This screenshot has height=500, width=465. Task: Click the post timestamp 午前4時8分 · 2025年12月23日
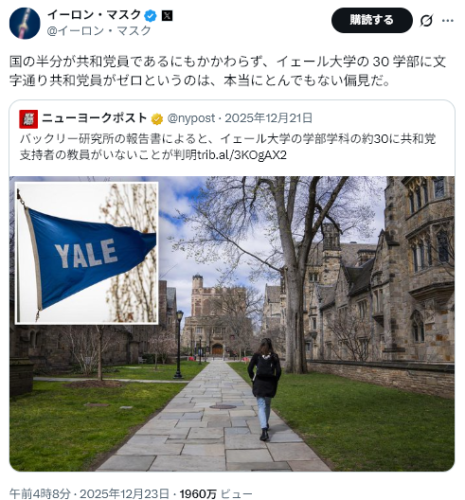[x=89, y=494]
